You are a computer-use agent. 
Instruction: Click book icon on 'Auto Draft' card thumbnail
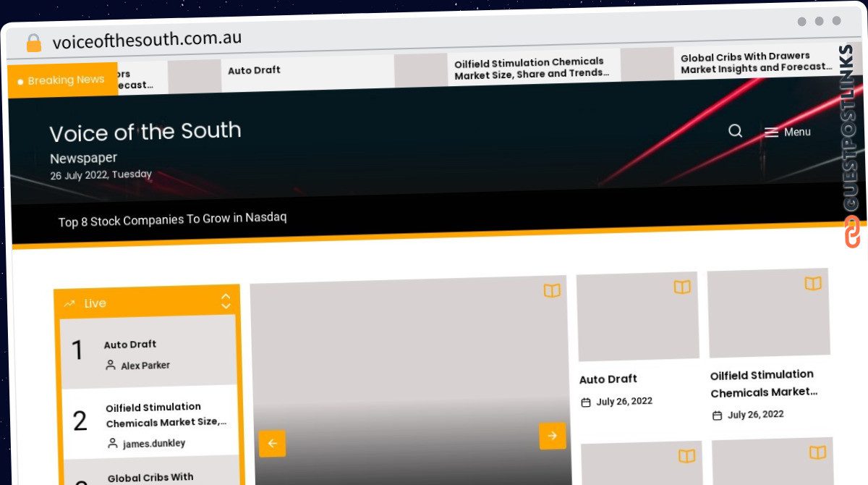(x=682, y=287)
